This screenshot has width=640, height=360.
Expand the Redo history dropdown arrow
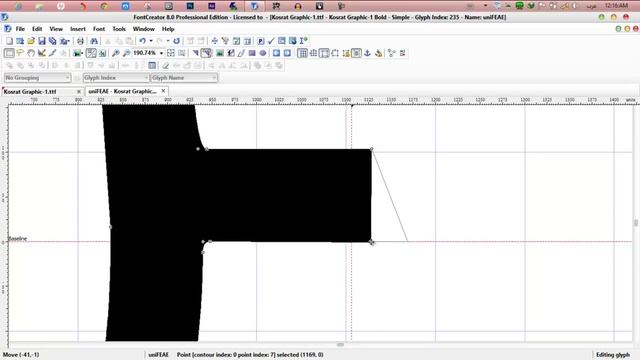coord(168,41)
